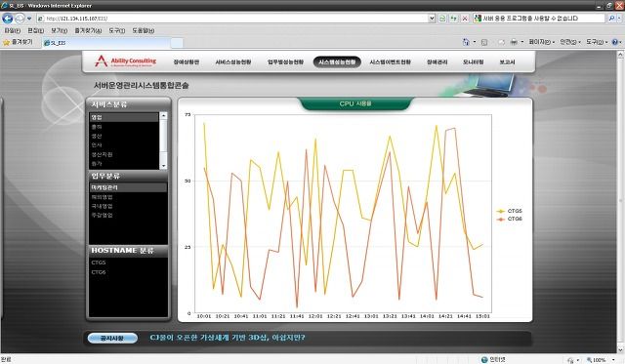Click the 인터넷 security zone indicator
625x364 pixels.
tap(493, 360)
